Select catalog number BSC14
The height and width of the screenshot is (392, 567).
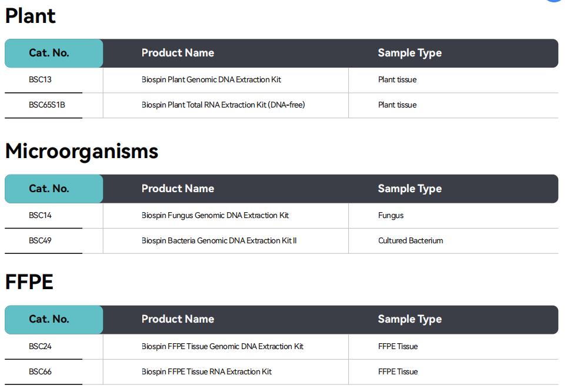coord(41,216)
